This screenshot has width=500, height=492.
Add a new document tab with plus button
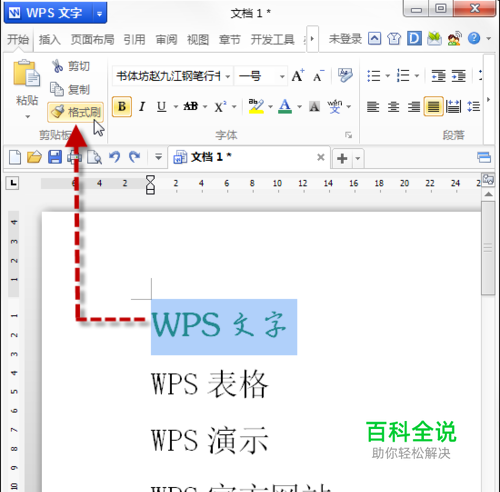[x=342, y=158]
